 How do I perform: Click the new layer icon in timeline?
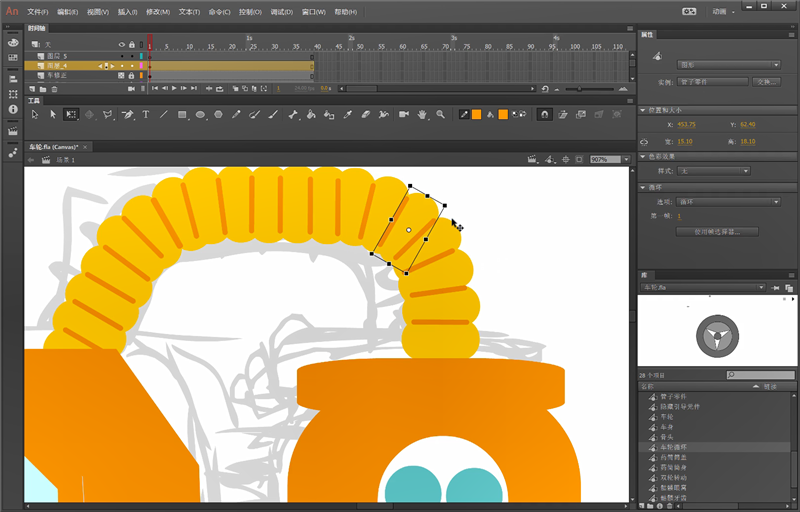tap(32, 89)
